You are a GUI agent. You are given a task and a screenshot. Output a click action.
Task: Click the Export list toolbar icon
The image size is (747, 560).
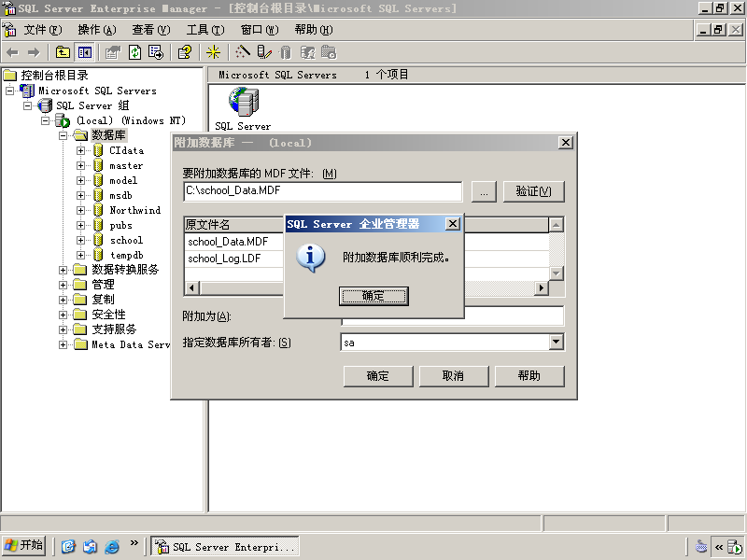[x=156, y=52]
